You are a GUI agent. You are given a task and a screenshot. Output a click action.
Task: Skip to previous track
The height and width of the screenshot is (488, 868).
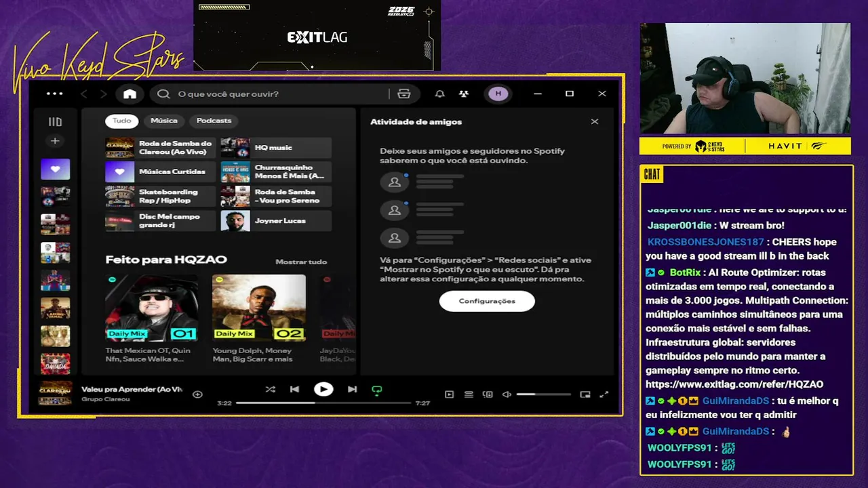coord(294,389)
